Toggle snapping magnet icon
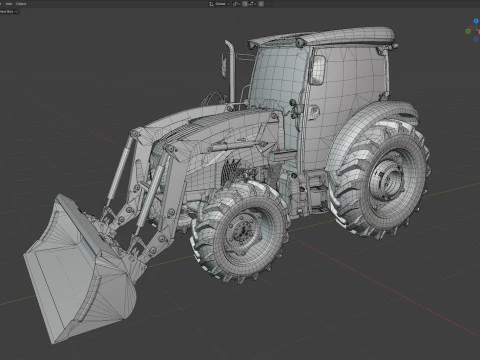The height and width of the screenshot is (360, 480). [245, 4]
